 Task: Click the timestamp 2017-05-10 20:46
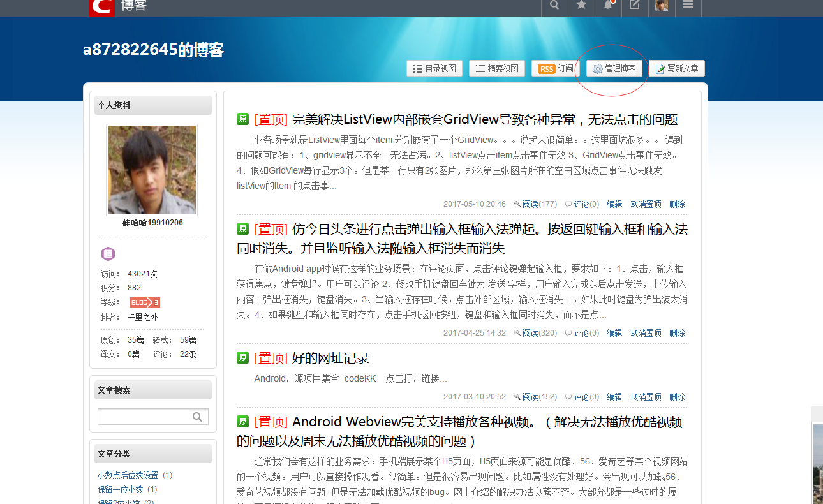(475, 204)
